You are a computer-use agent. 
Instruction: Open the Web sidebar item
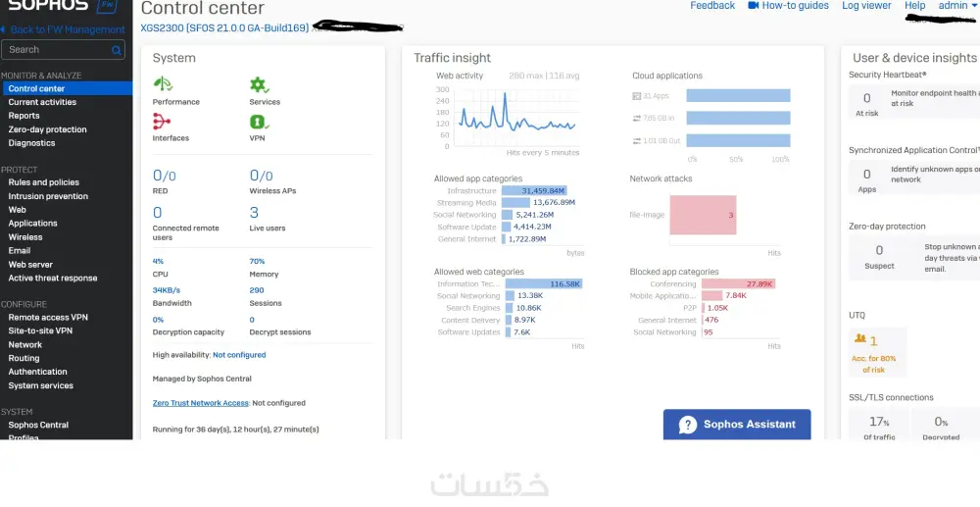click(x=17, y=210)
